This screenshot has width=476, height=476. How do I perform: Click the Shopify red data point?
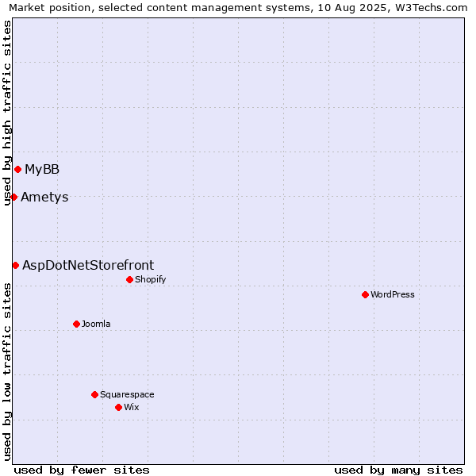point(129,279)
